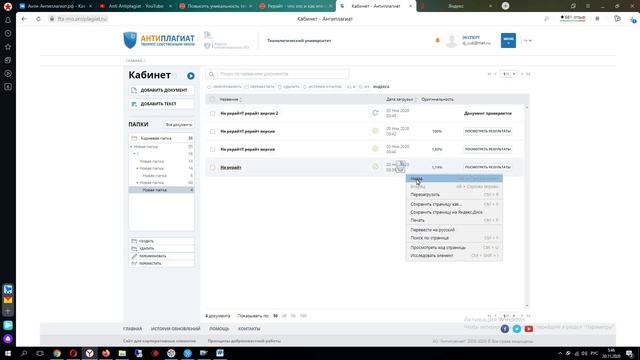Check the box for the 'Не рерайт' document

coord(212,167)
